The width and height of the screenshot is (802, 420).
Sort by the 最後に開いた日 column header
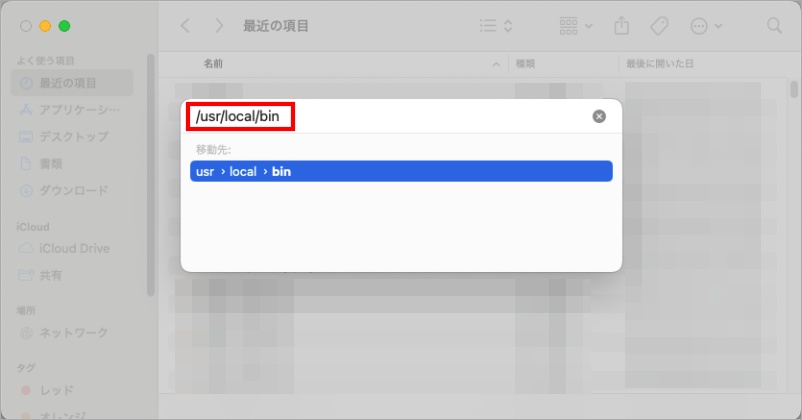click(660, 63)
